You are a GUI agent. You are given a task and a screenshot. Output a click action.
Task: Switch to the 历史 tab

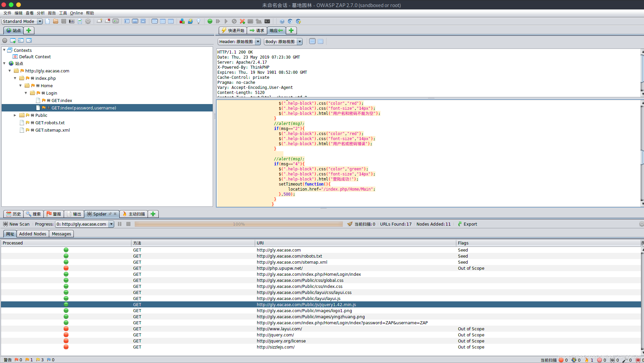13,214
